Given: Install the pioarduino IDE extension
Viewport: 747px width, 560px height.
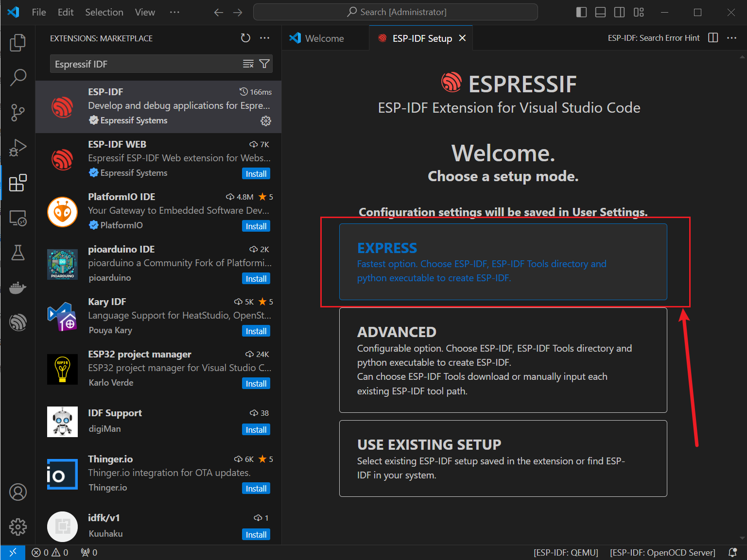Looking at the screenshot, I should click(x=256, y=279).
